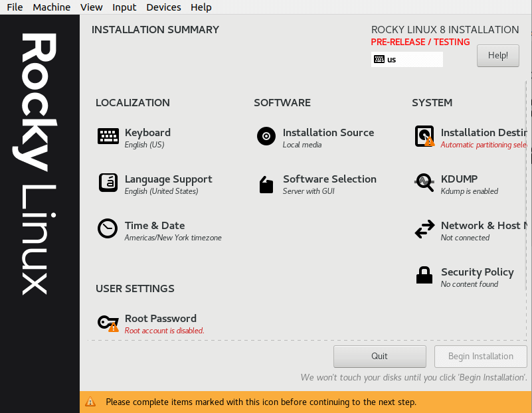This screenshot has height=413, width=532.
Task: Click Begin Installation button
Action: (x=480, y=357)
